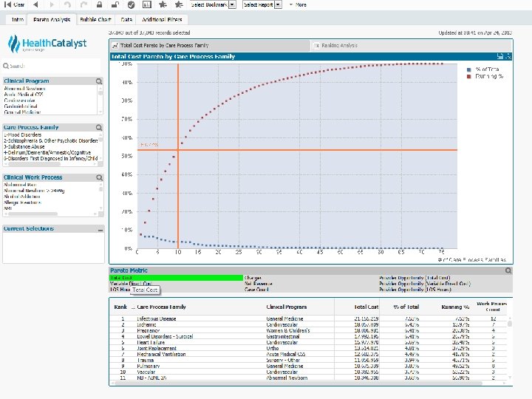Search within Care Process Family list
This screenshot has width=532, height=399.
99,128
